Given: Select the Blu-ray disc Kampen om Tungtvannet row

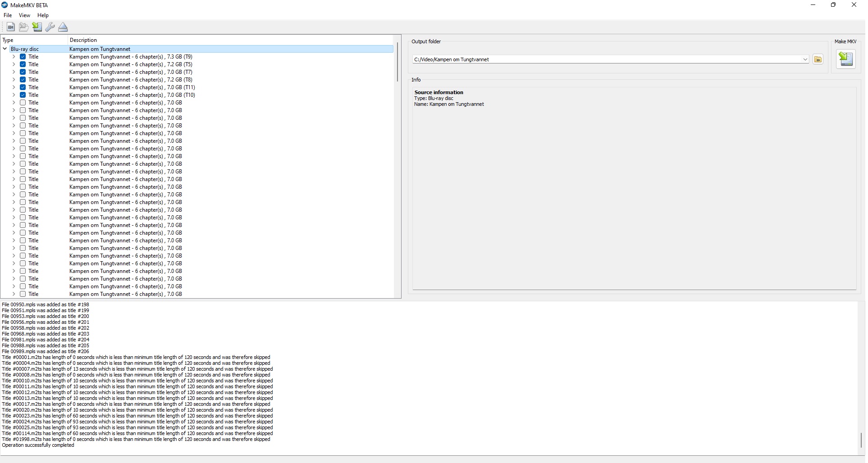Looking at the screenshot, I should coord(197,49).
